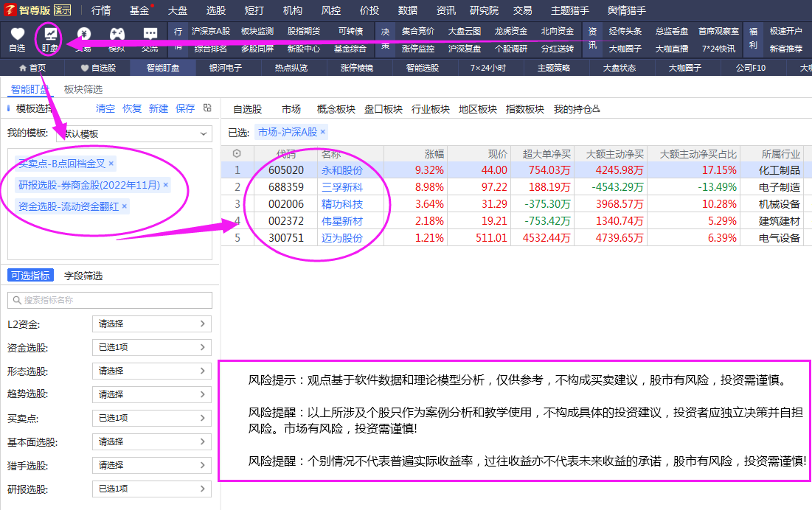Switch to the 热点纵览 tab
The width and height of the screenshot is (812, 510).
pos(291,68)
